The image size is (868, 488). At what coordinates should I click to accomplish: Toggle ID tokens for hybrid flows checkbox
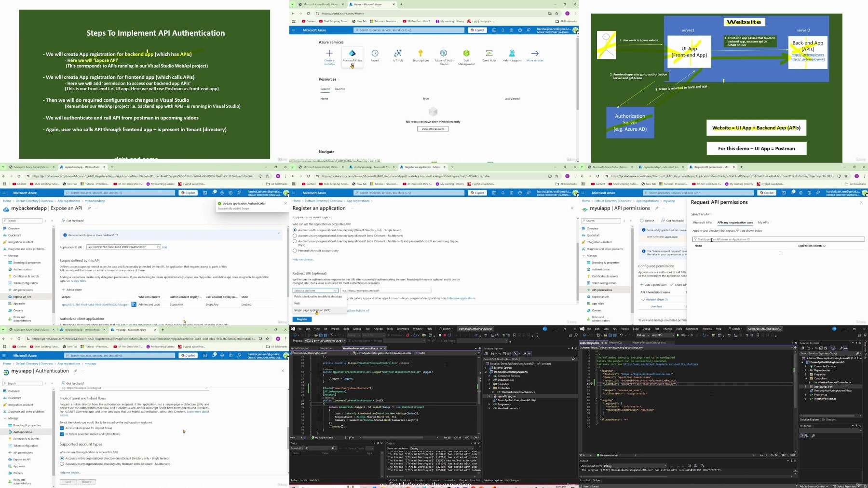point(62,434)
